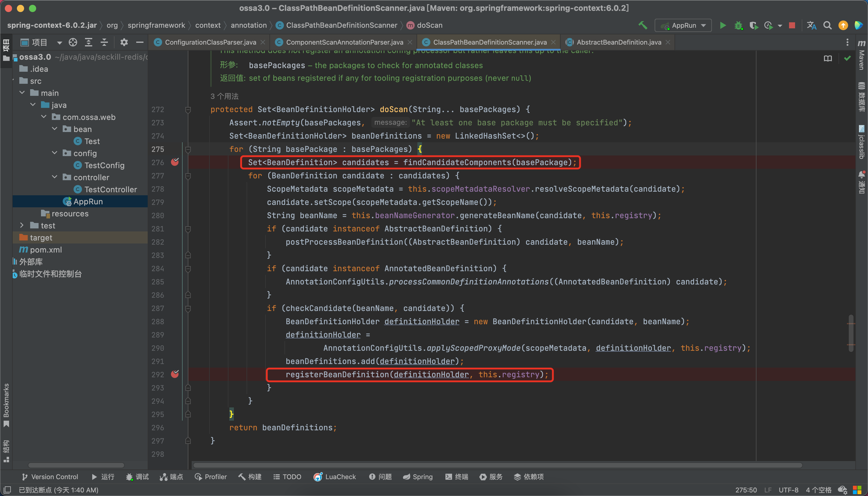Collapse the controller package folder
Viewport: 868px width, 496px height.
[55, 177]
